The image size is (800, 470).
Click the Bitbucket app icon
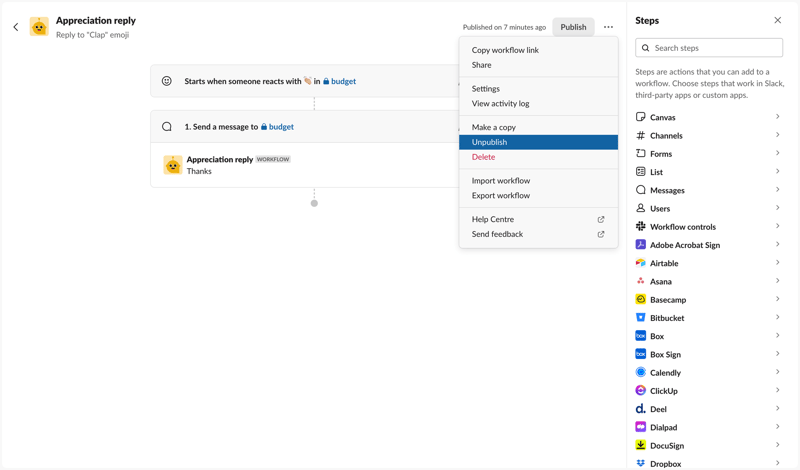tap(640, 317)
